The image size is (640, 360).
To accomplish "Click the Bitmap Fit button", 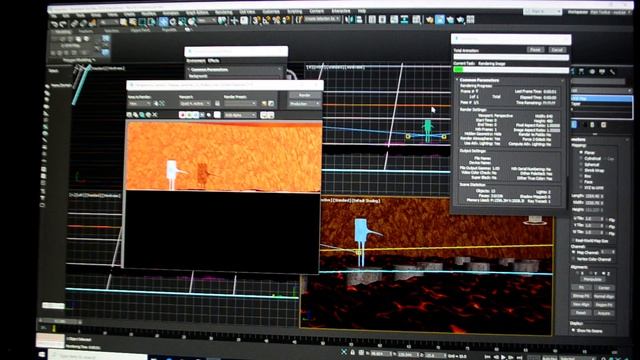I will coord(581,296).
